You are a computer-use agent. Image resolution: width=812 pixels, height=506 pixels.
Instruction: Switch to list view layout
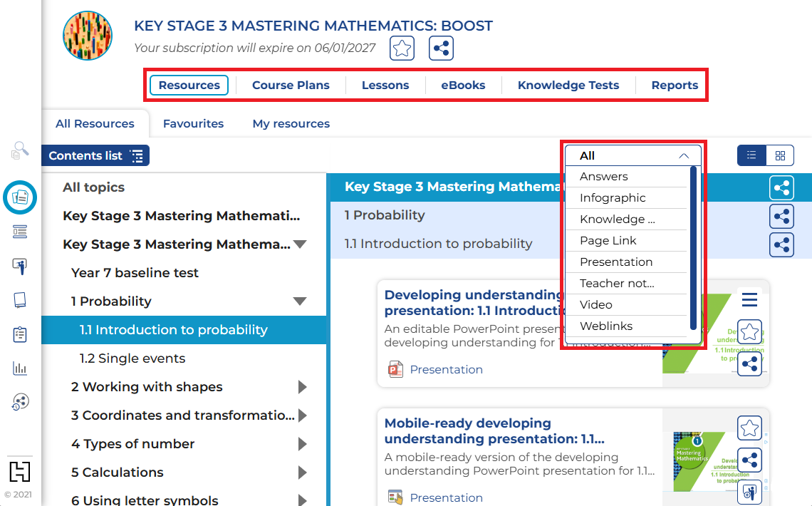751,155
